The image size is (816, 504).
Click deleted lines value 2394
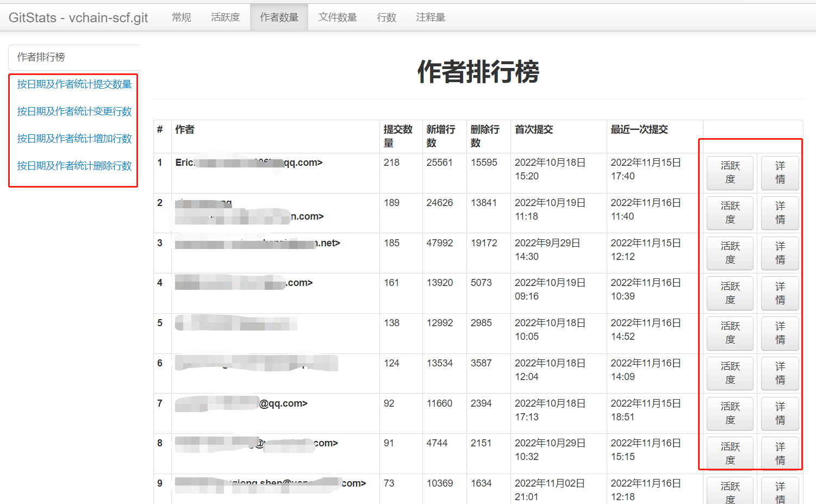(481, 403)
